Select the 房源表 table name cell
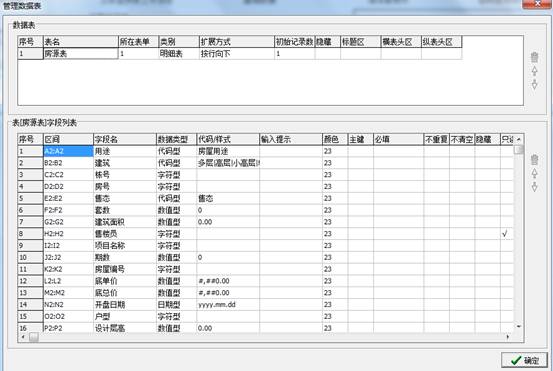 80,54
